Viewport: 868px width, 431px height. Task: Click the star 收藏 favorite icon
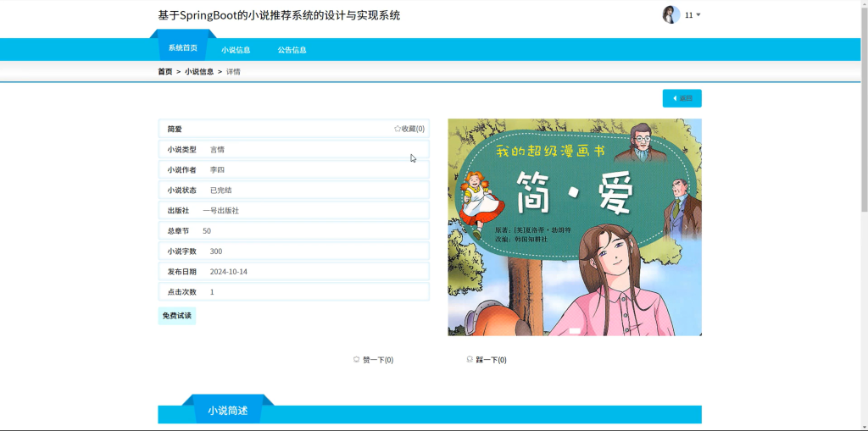[398, 129]
